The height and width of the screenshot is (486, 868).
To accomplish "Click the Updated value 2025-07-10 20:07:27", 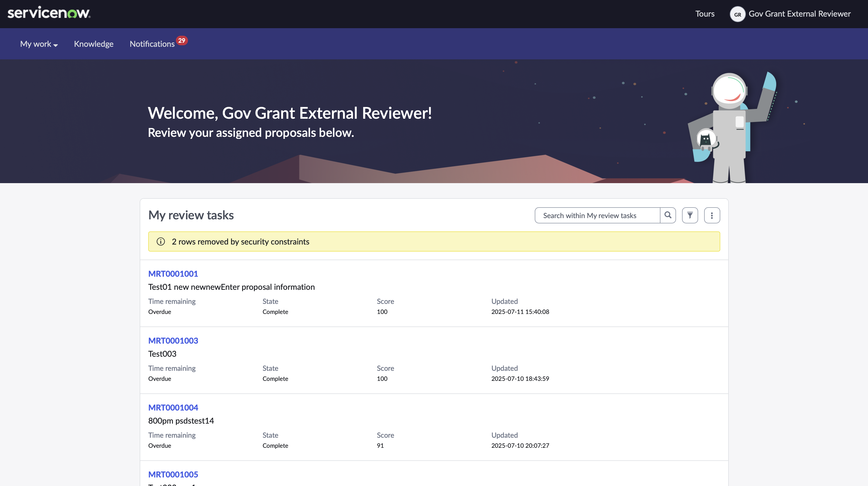I will pyautogui.click(x=520, y=445).
